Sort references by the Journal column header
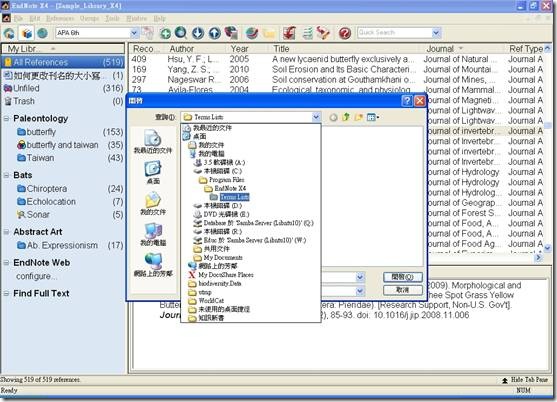557x402 pixels. 463,49
